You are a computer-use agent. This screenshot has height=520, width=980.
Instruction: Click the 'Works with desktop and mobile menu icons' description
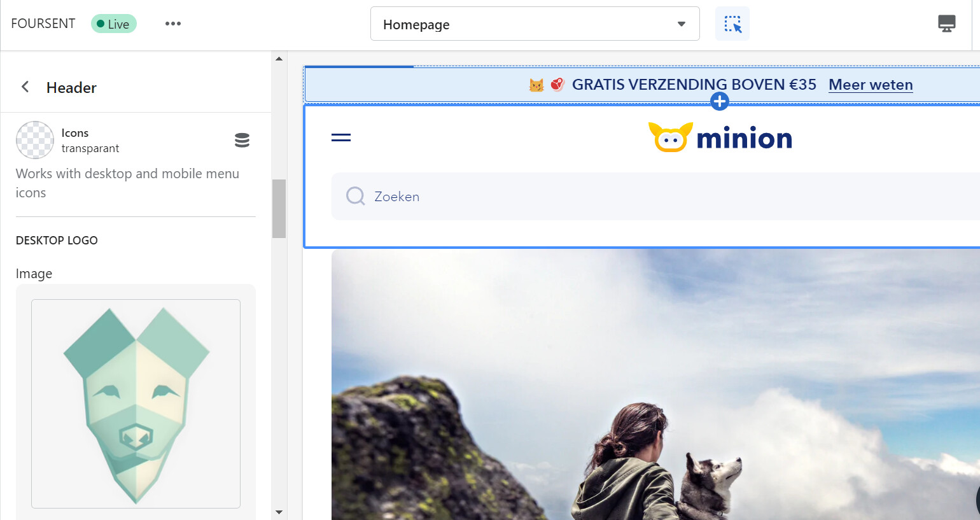point(127,183)
